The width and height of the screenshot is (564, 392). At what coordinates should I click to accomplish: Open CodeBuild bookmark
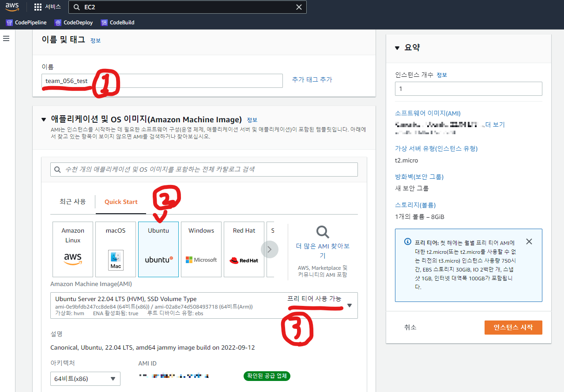117,23
